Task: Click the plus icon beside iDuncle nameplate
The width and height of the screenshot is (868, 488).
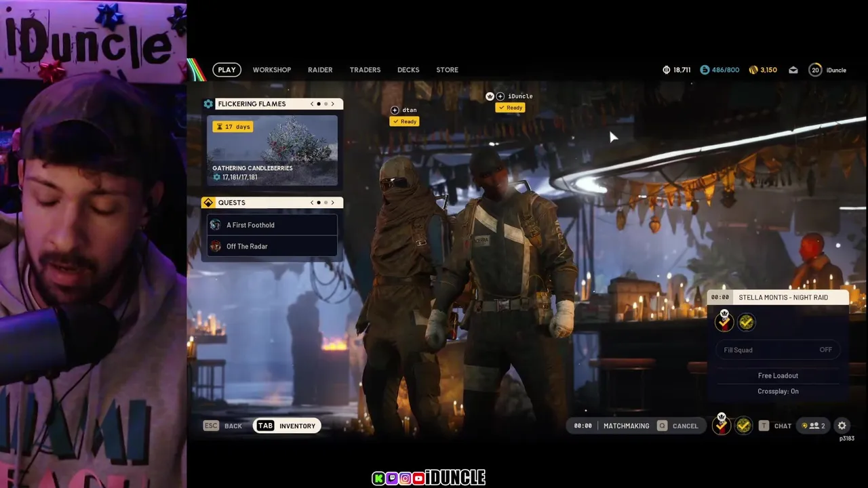Action: [x=500, y=96]
